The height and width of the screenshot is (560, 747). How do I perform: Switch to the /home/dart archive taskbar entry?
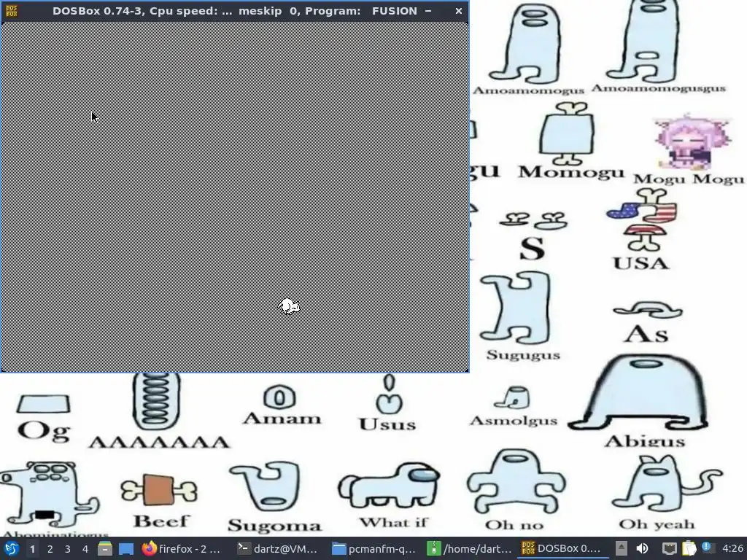[469, 549]
